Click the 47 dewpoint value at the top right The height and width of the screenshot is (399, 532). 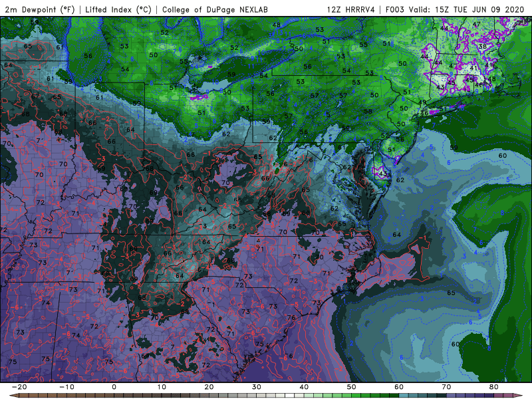point(476,25)
